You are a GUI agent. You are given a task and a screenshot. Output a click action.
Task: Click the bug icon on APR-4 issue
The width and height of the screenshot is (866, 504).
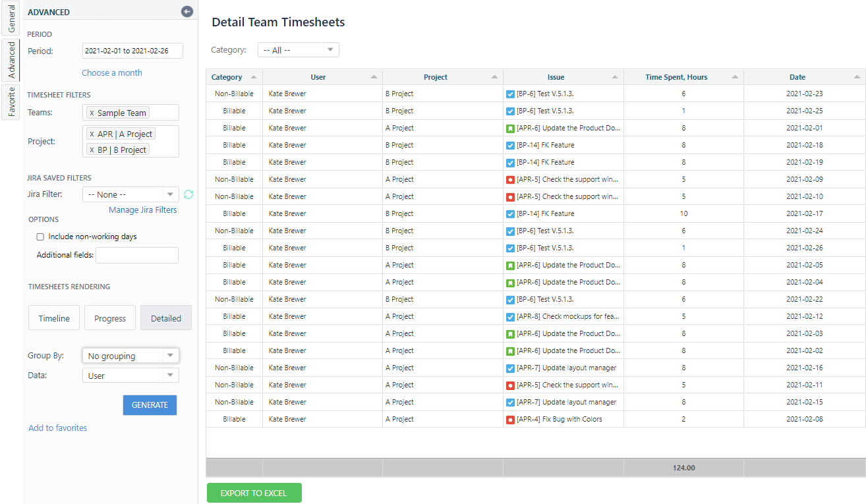(x=510, y=419)
